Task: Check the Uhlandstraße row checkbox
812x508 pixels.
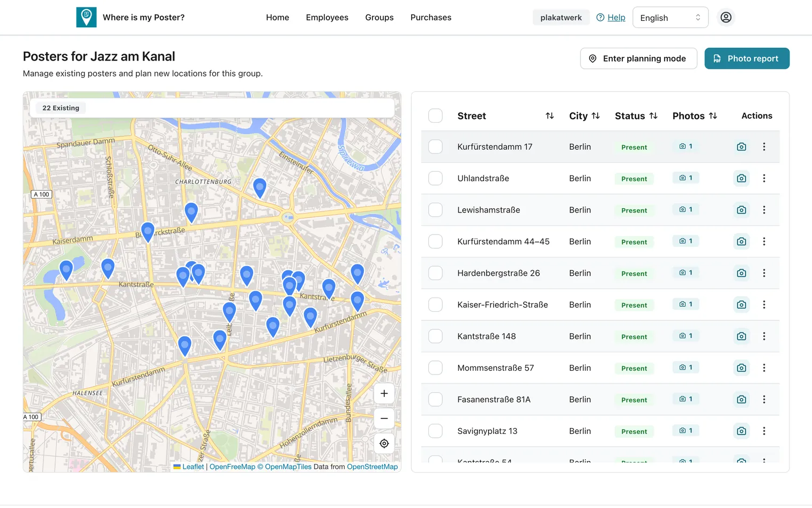Action: 435,178
